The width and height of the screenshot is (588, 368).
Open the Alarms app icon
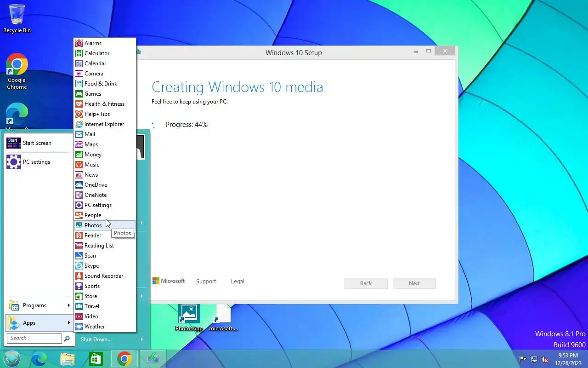click(x=79, y=43)
